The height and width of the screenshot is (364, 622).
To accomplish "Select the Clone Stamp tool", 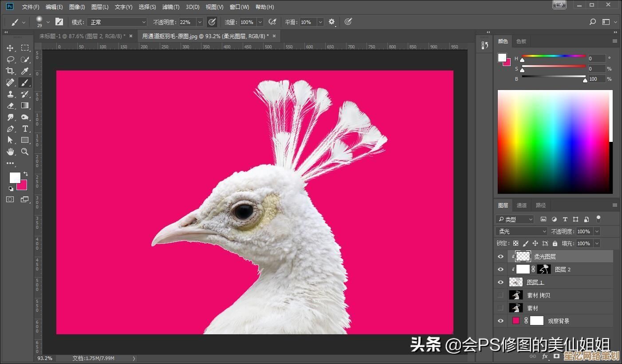I will click(10, 94).
